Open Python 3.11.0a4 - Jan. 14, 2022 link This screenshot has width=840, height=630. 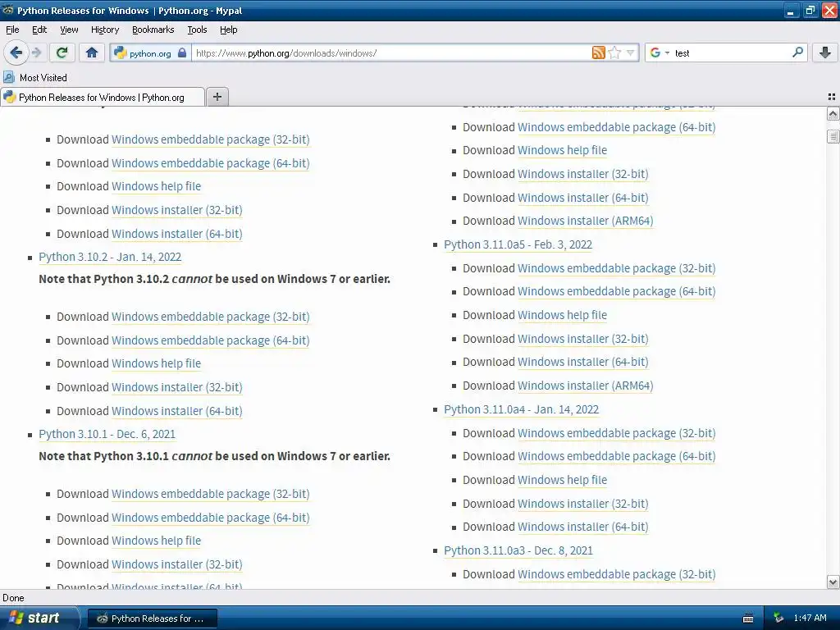[x=521, y=409]
